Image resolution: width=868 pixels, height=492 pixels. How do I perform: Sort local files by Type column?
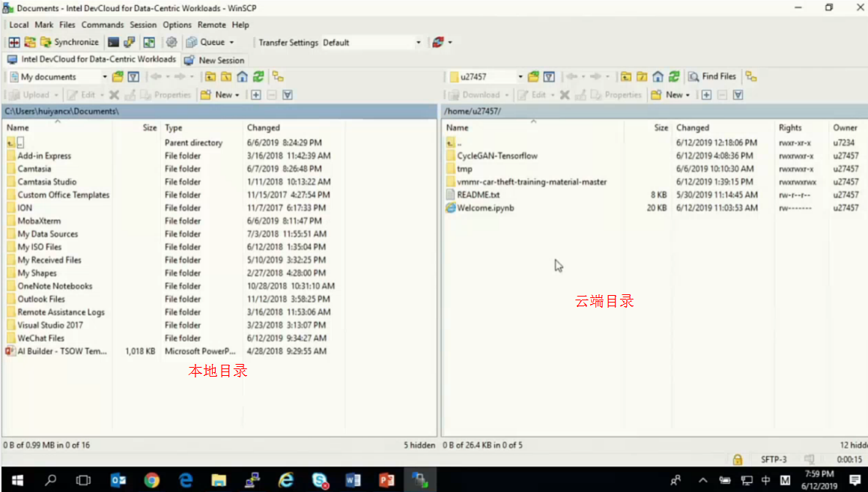(201, 128)
